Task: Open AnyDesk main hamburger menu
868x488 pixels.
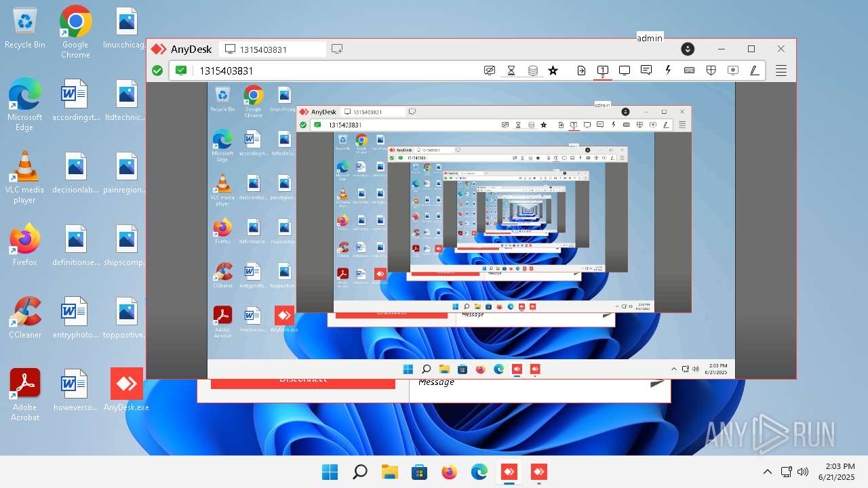Action: pyautogui.click(x=781, y=70)
